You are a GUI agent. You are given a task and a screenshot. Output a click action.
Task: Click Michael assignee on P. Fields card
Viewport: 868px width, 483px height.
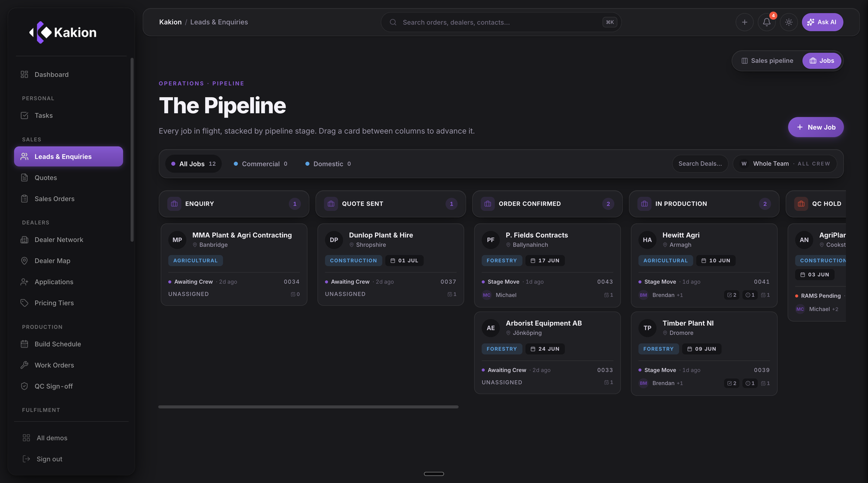(500, 295)
